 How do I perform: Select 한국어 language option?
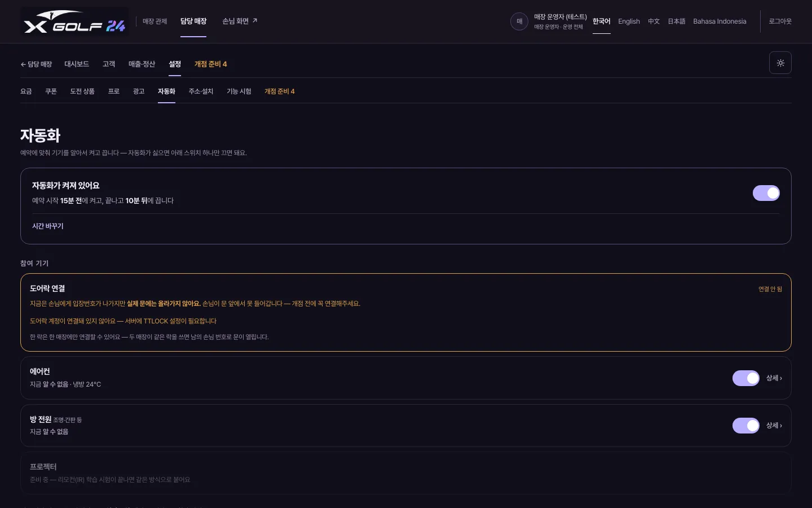tap(602, 21)
